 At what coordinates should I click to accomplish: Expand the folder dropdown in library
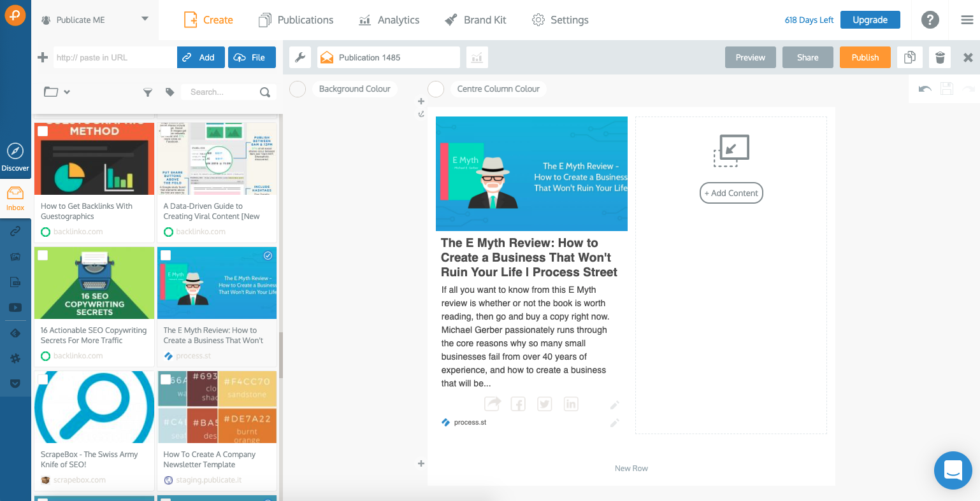point(57,92)
